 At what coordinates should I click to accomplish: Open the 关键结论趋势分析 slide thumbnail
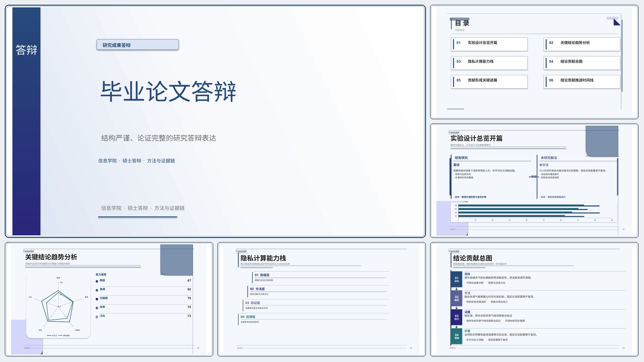(109, 299)
